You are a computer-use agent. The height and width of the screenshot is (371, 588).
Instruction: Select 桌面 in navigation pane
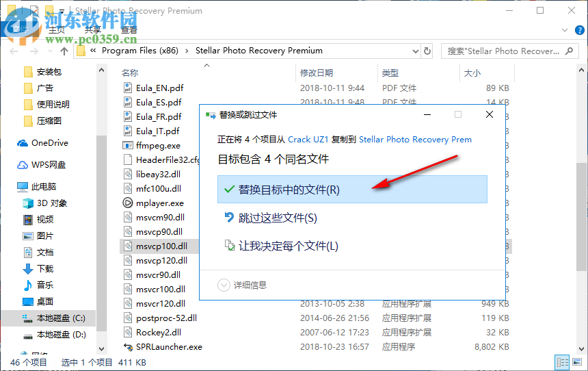[x=45, y=302]
